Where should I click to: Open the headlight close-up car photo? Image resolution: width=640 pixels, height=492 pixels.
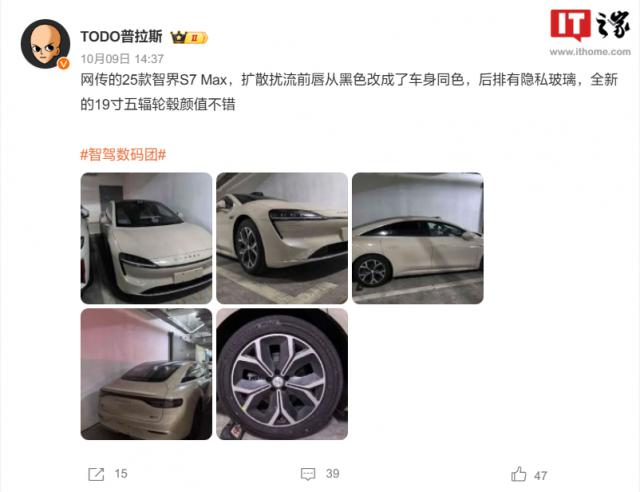pos(282,238)
